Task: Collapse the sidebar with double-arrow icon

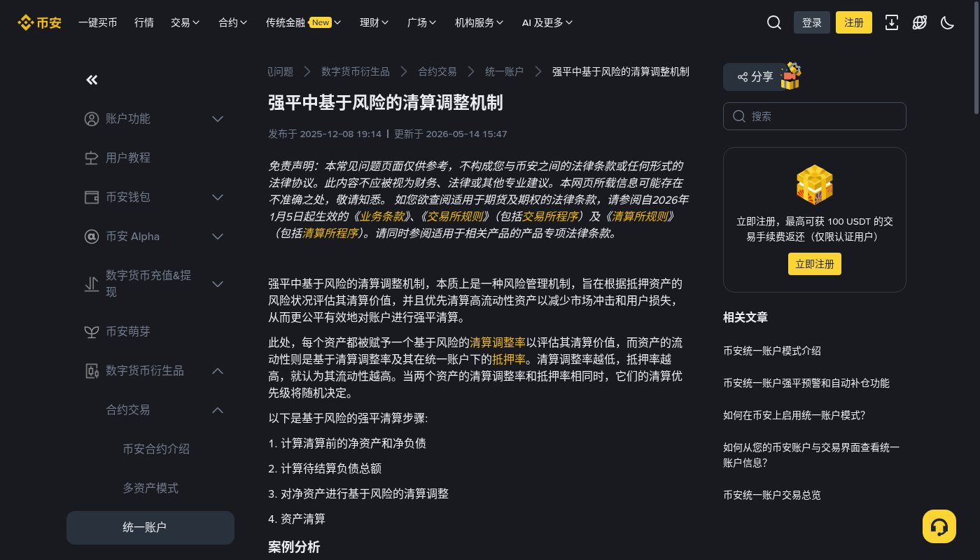Action: point(92,80)
